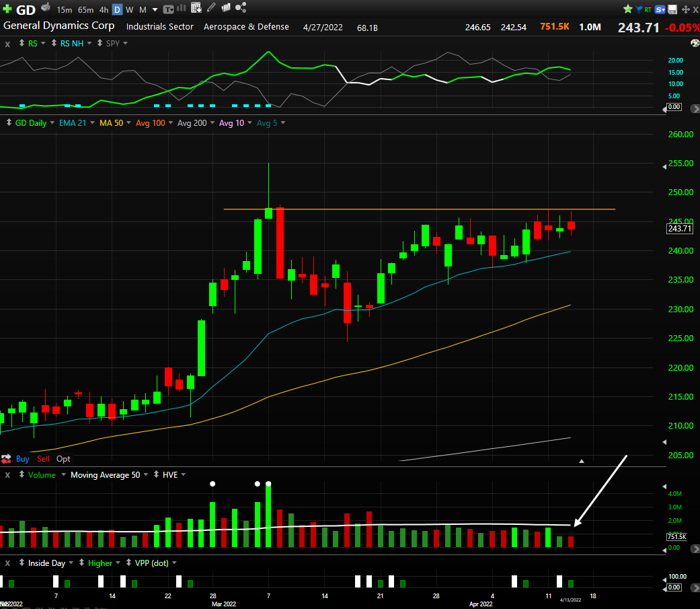Open the T text-template dropdown icon

168,9
